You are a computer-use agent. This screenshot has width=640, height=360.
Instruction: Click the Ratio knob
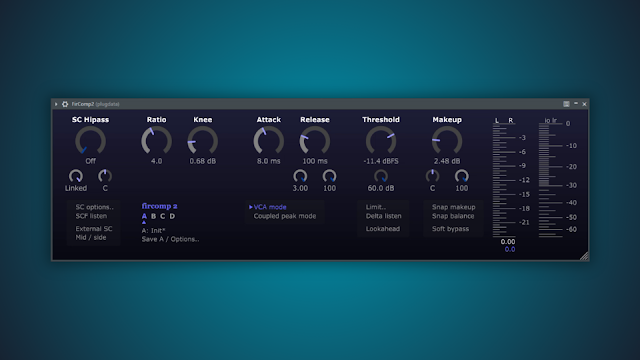[x=156, y=140]
